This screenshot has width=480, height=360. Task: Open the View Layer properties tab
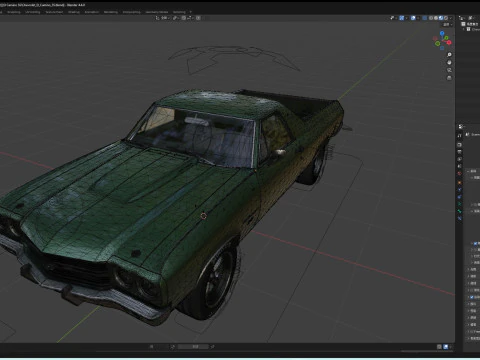[x=459, y=159]
